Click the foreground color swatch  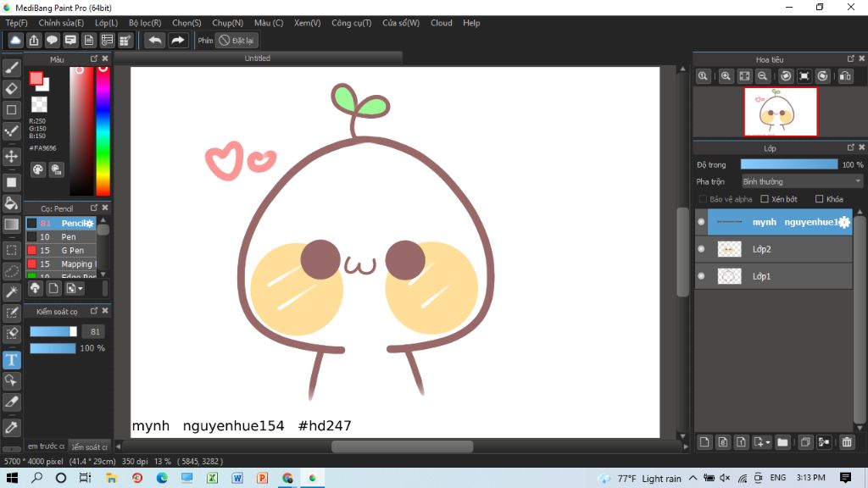pyautogui.click(x=36, y=79)
